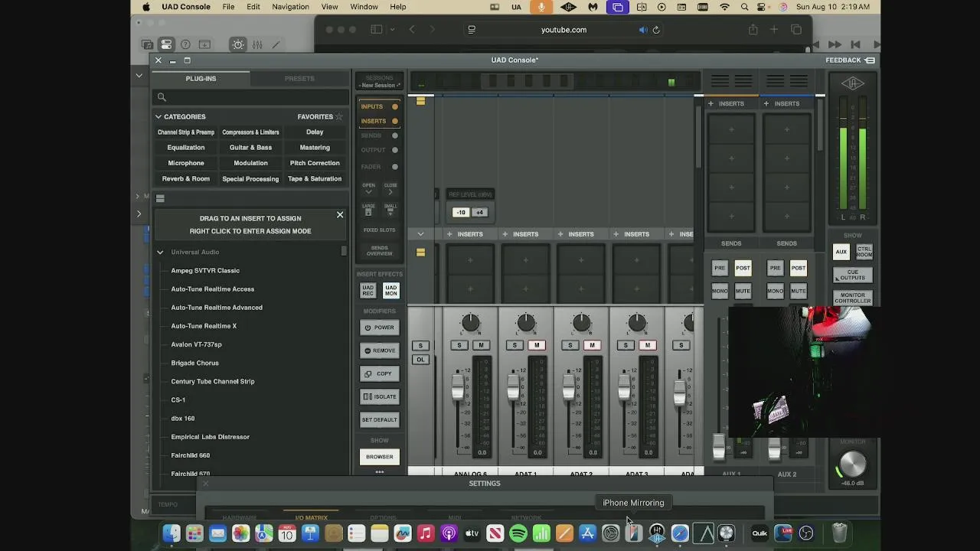Mute the ANALOG 6 channel

click(x=481, y=345)
